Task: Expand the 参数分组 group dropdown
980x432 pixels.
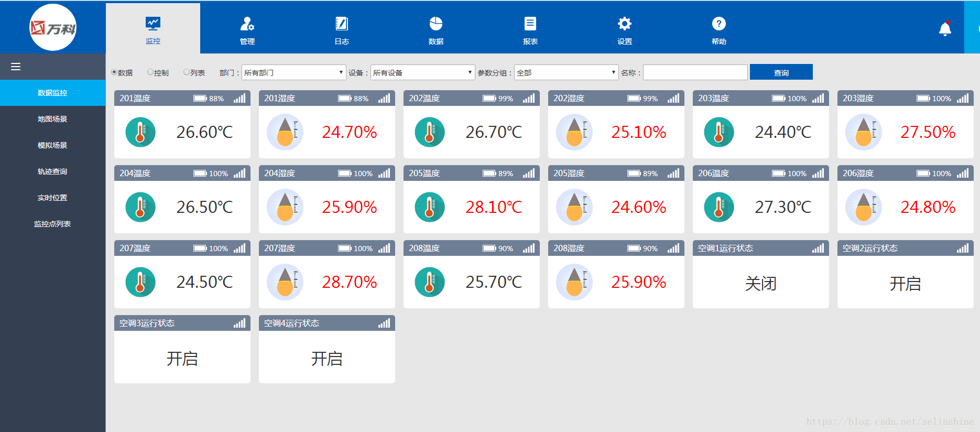Action: tap(567, 72)
